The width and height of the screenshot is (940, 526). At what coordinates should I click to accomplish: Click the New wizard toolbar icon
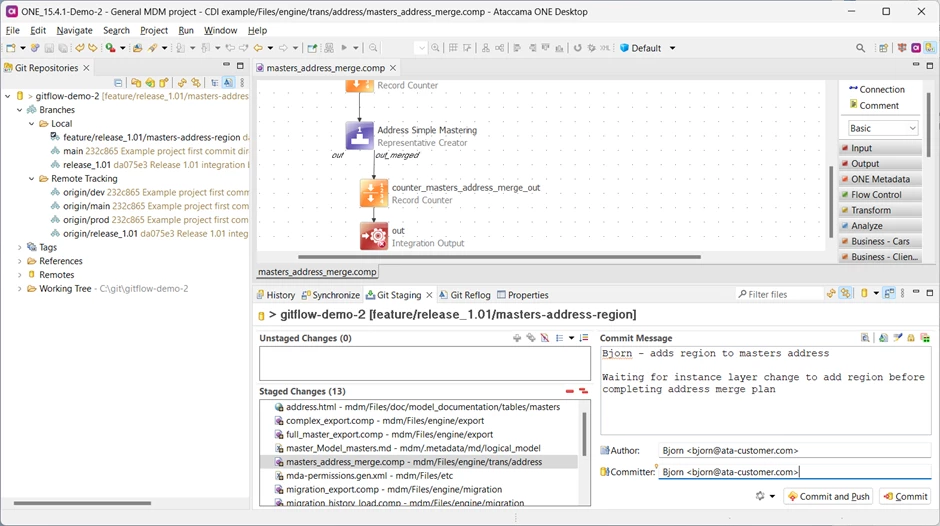[x=11, y=48]
